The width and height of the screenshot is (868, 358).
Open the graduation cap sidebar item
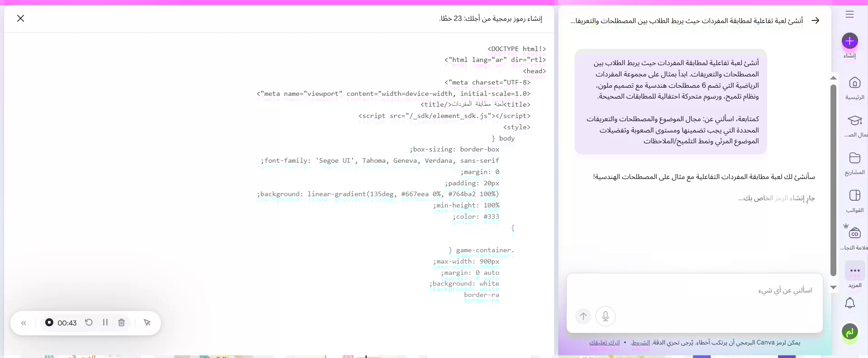coord(855,125)
